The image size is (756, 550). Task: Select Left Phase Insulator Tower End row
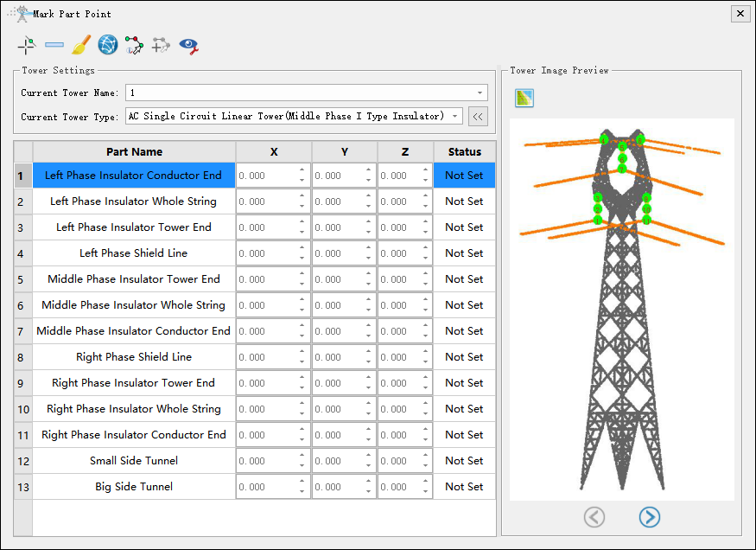click(x=134, y=227)
